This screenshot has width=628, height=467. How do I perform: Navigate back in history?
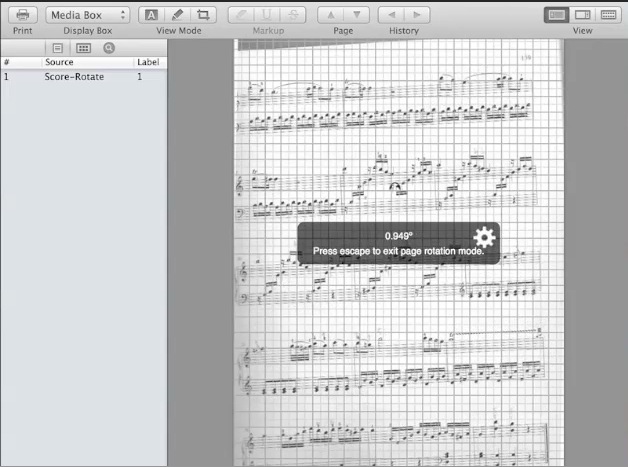click(x=391, y=15)
